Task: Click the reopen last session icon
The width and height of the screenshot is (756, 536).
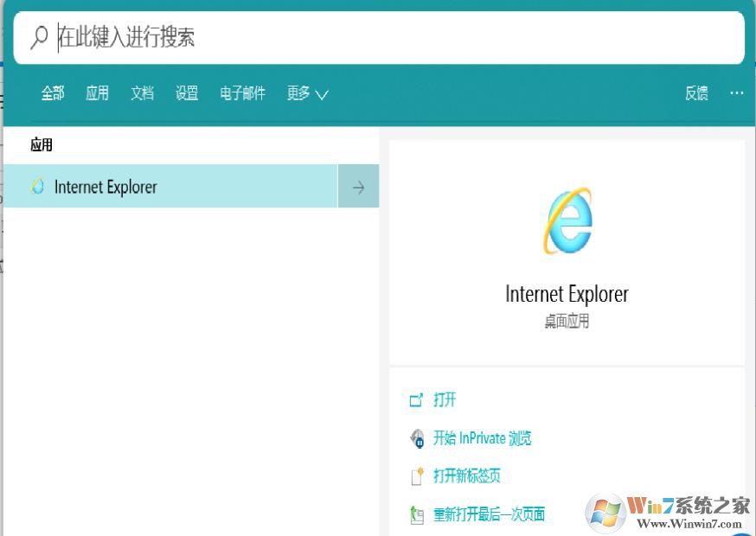Action: click(417, 514)
